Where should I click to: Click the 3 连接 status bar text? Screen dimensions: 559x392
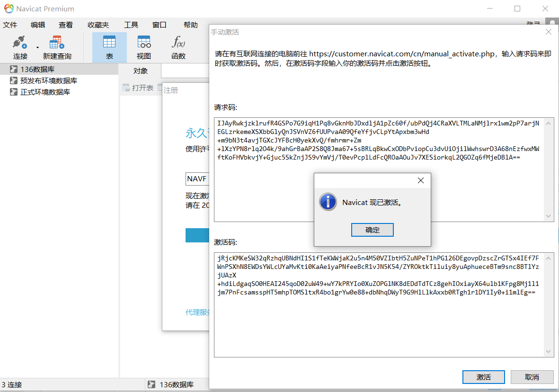pos(12,385)
